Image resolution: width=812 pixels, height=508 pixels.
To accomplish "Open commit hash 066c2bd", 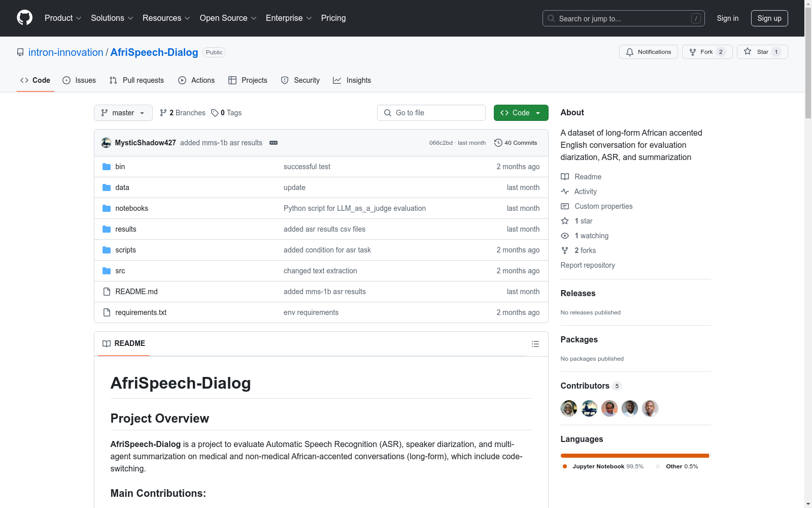I will pyautogui.click(x=441, y=143).
